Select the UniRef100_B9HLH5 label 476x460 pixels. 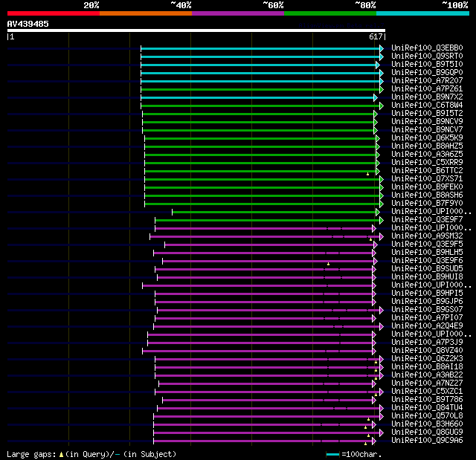coord(427,253)
